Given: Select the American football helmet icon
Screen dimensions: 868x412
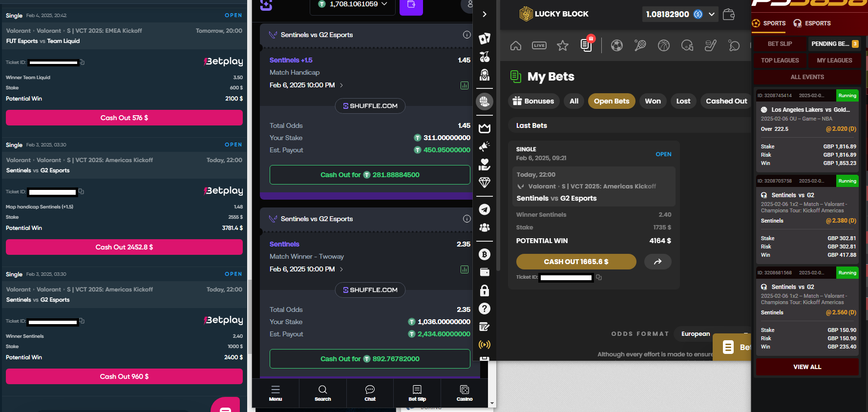Looking at the screenshot, I should 687,46.
